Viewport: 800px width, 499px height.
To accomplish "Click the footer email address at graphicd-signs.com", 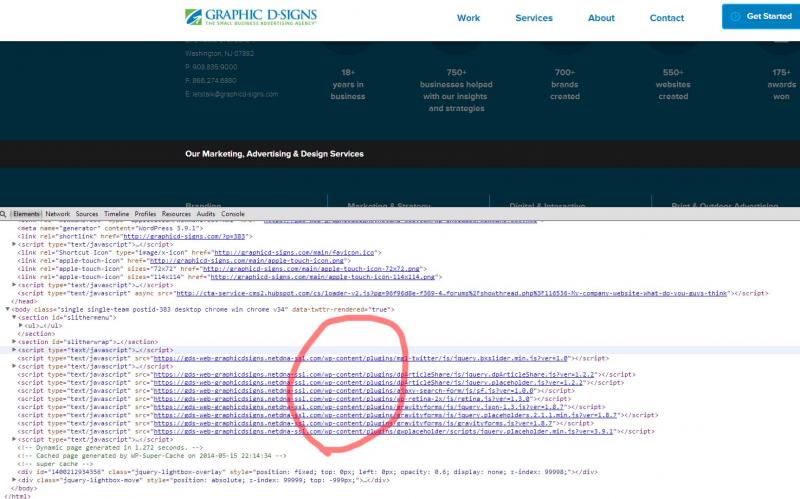I will pos(232,94).
